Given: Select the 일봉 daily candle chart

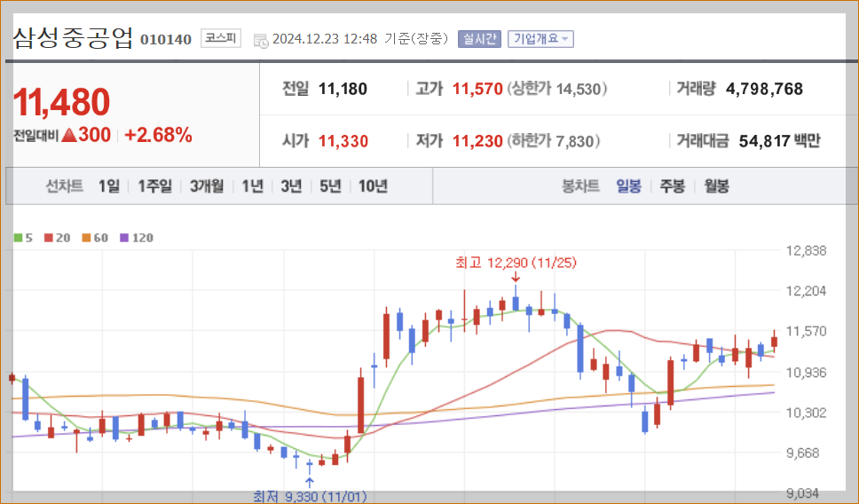Looking at the screenshot, I should [x=628, y=186].
